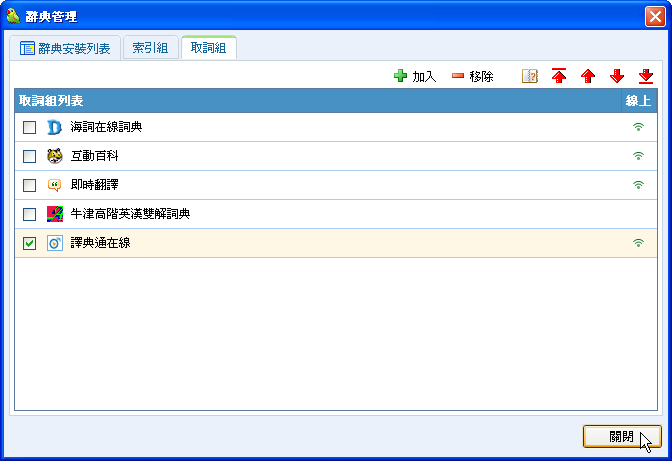
Task: Click online signal icon for 海詞在線詞典
Action: 639,127
